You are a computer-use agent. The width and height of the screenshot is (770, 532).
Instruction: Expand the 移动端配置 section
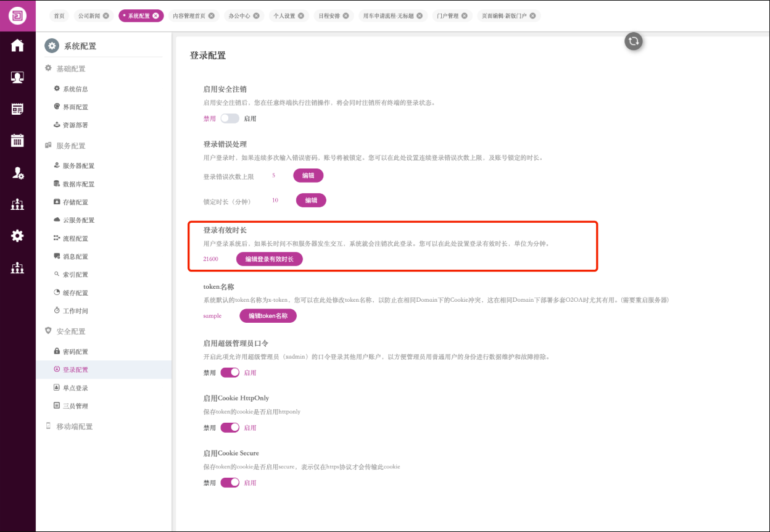(74, 426)
